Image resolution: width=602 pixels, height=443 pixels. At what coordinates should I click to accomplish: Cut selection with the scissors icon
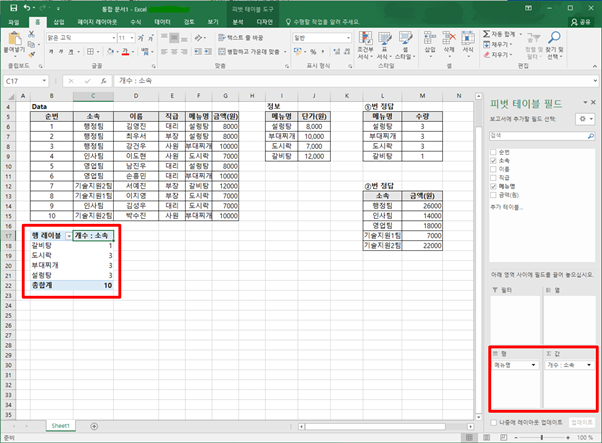click(x=31, y=34)
